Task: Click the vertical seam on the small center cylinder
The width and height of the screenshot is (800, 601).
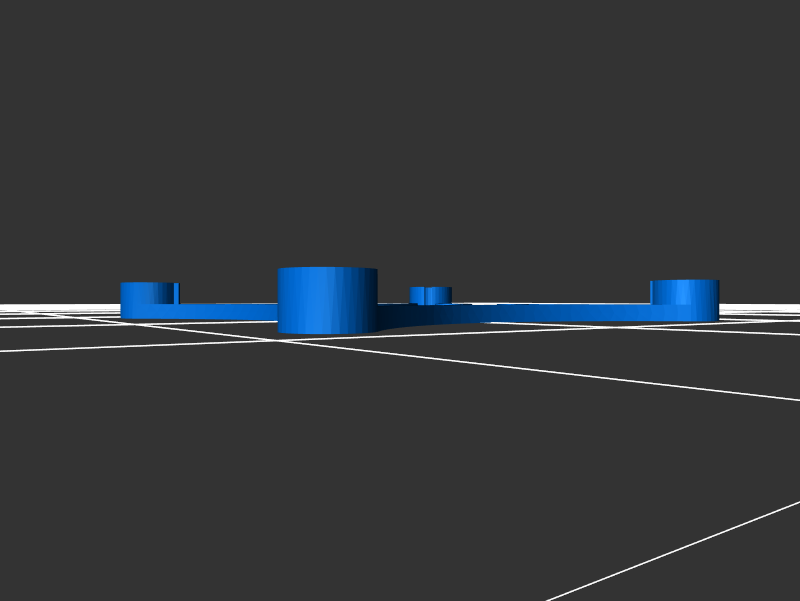Action: point(426,295)
